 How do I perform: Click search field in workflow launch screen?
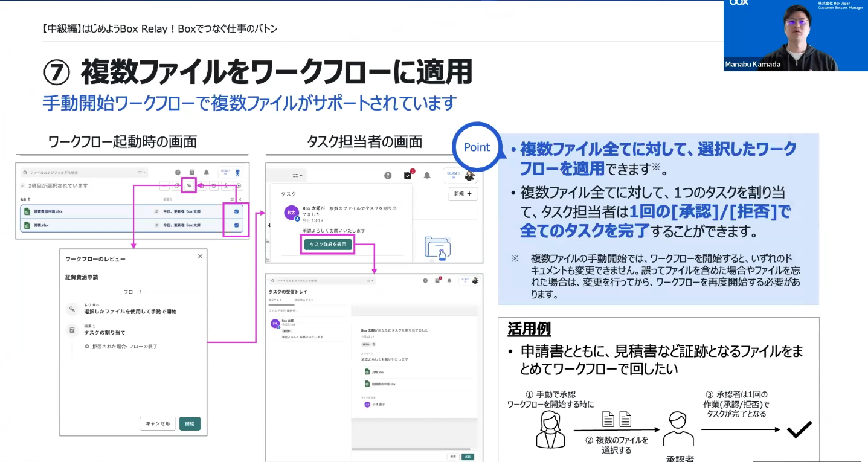[x=84, y=173]
